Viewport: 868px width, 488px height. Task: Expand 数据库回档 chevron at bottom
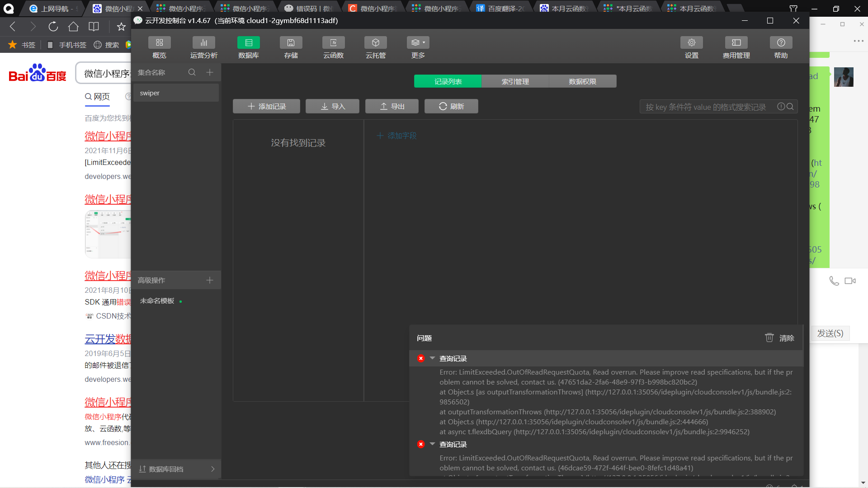pyautogui.click(x=212, y=469)
